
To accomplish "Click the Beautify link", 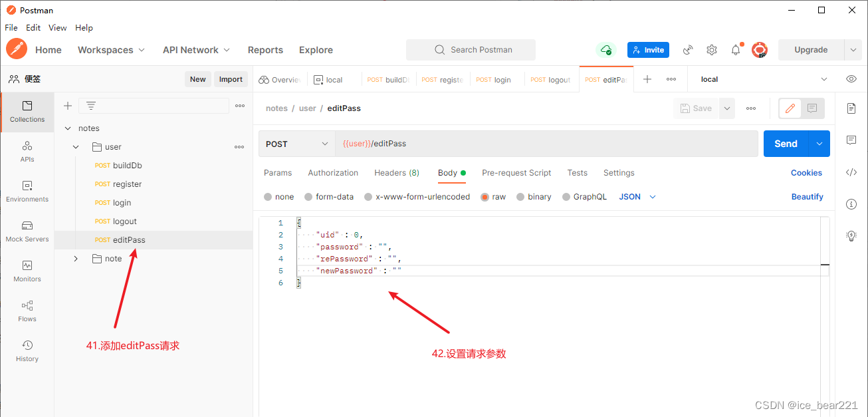I will click(x=808, y=197).
